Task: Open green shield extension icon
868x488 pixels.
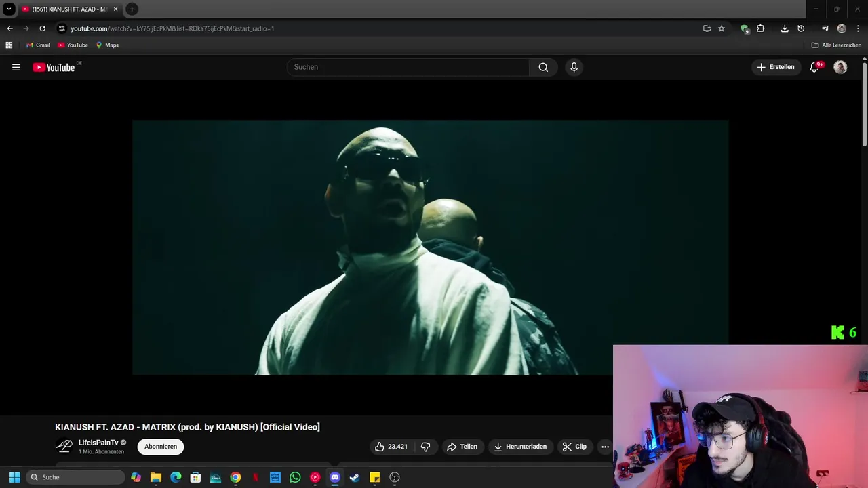Action: [744, 28]
